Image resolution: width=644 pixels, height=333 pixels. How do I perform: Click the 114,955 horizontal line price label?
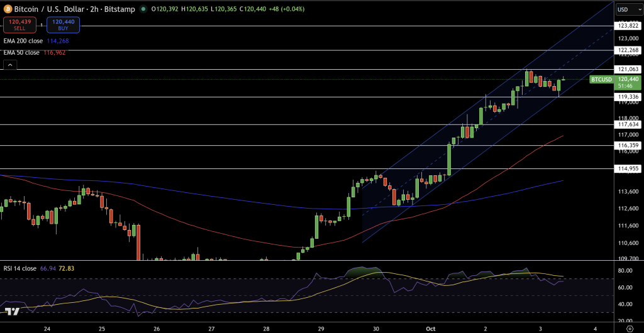click(628, 168)
